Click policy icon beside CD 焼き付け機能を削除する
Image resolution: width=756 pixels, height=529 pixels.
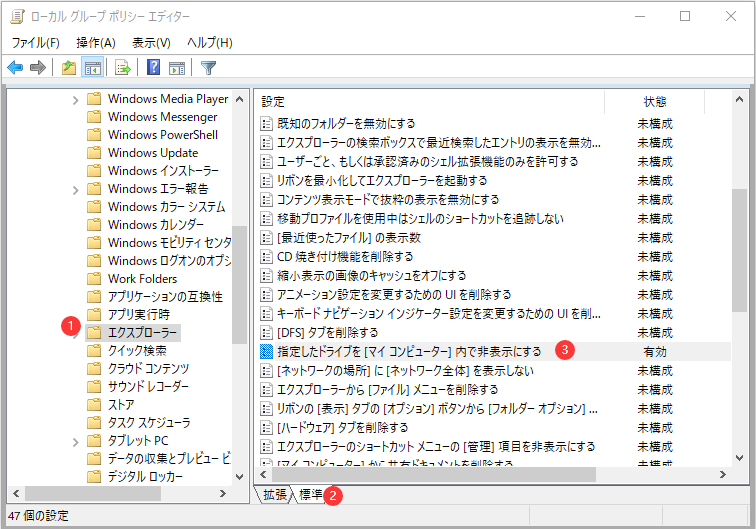click(266, 257)
